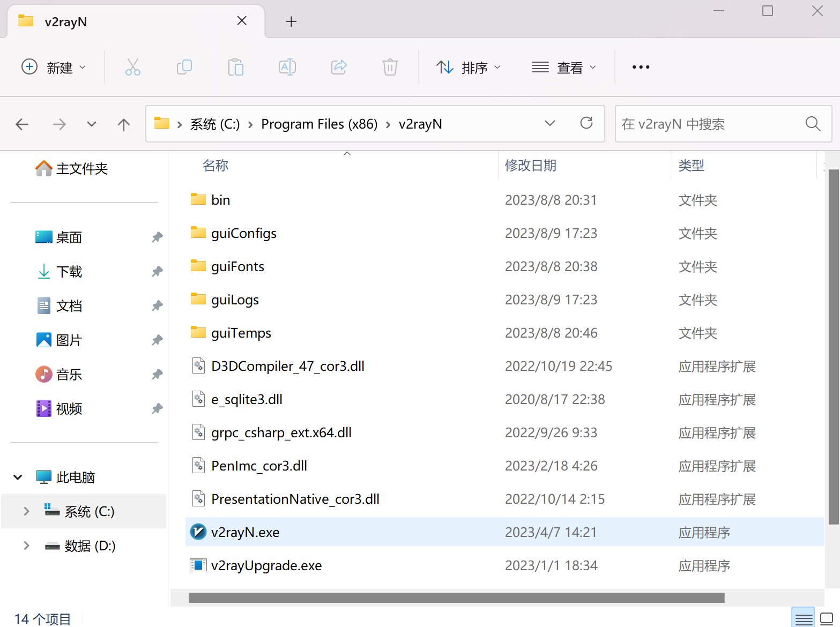Expand the 系统 (C:) tree node

pyautogui.click(x=26, y=511)
